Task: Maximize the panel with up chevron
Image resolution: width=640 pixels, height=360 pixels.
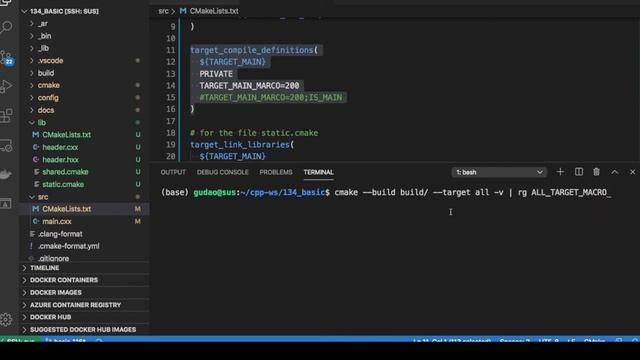Action: coord(614,172)
